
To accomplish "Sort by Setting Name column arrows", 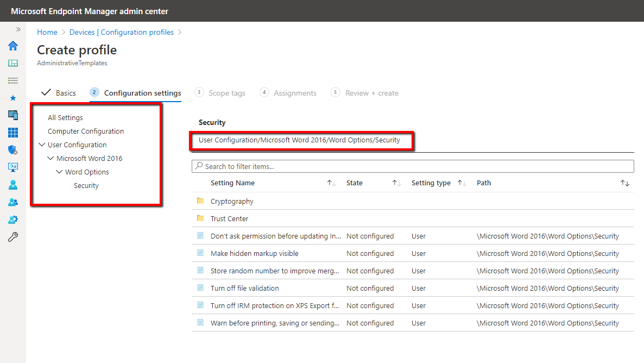I will tap(331, 183).
